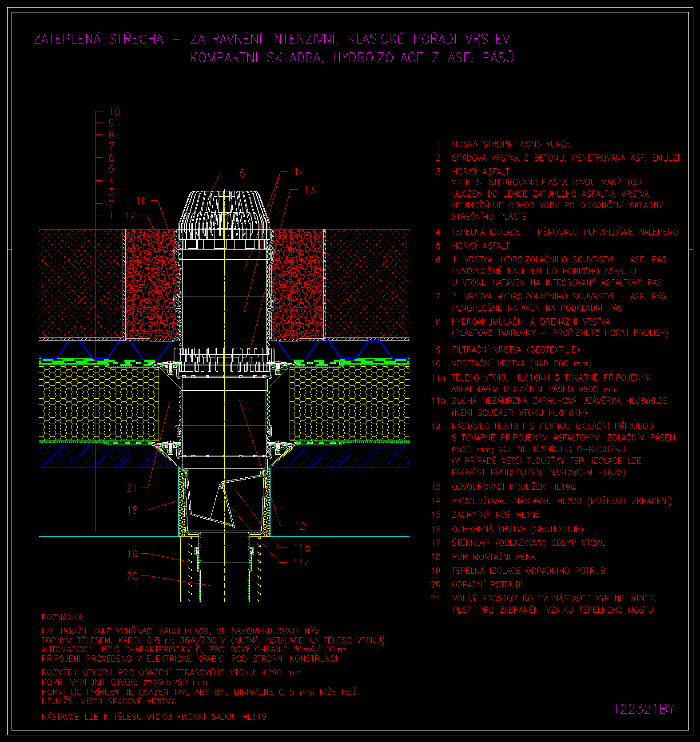This screenshot has height=742, width=700.
Task: Select callout label 14 near drain top
Action: [x=299, y=172]
